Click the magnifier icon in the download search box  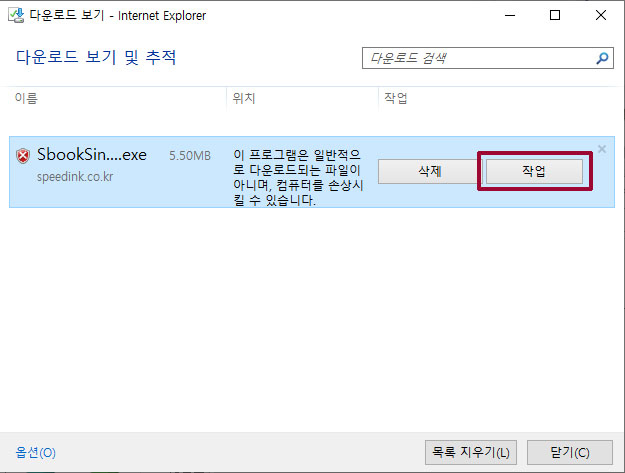602,59
